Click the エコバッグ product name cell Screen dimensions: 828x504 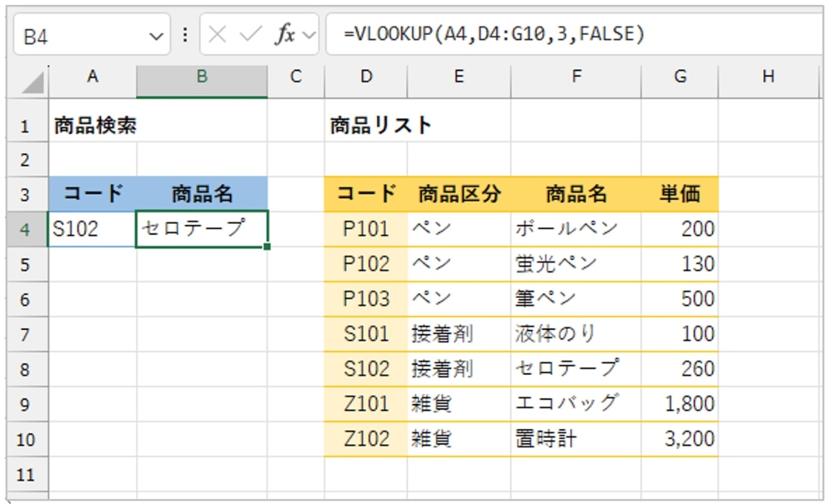(x=576, y=403)
